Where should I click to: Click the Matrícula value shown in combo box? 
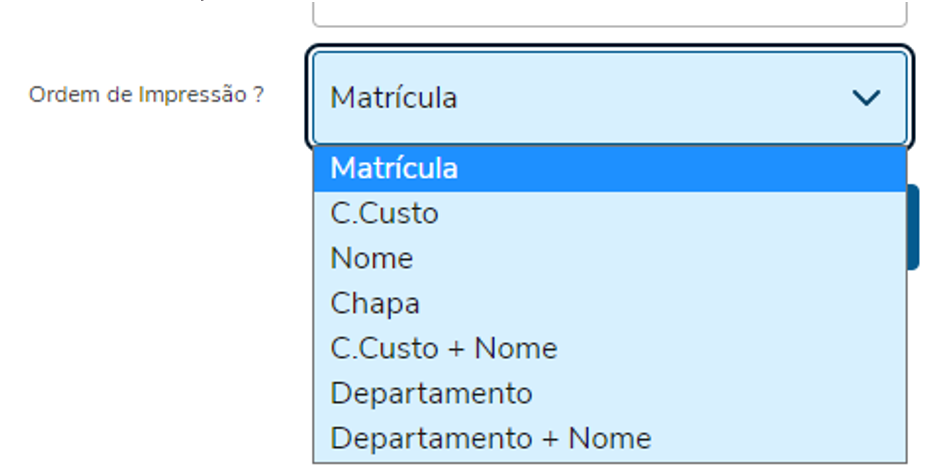[394, 98]
